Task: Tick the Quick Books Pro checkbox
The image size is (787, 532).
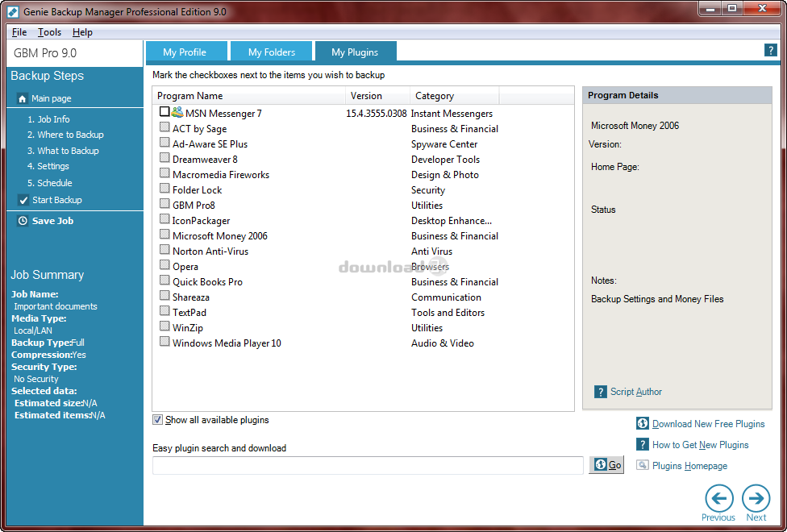Action: tap(164, 280)
